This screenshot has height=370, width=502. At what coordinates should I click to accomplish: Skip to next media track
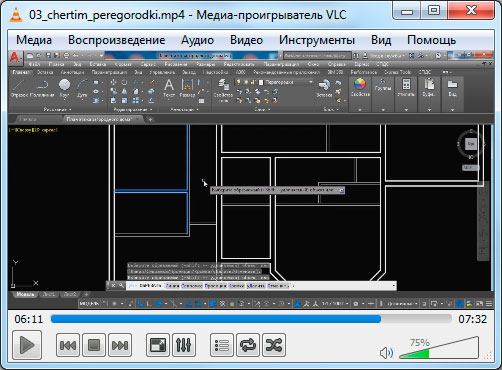coord(120,345)
